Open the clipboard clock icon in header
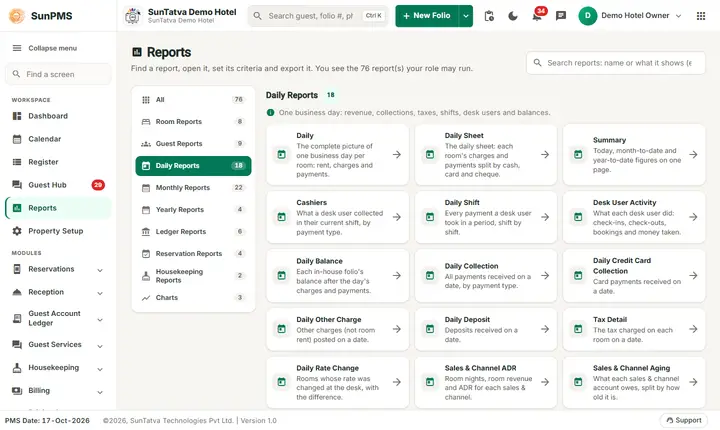Viewport: 720px width, 430px height. (489, 16)
